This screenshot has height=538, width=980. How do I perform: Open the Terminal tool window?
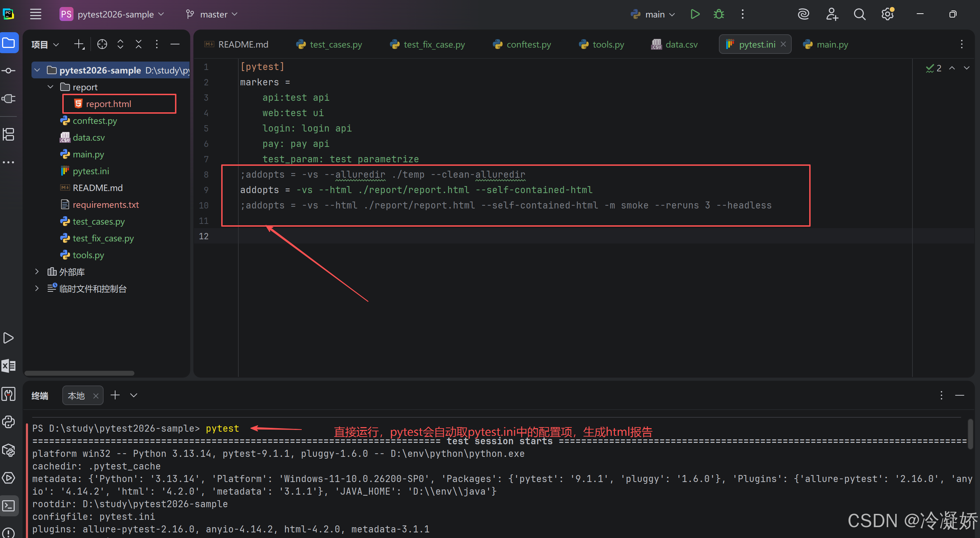tap(9, 506)
